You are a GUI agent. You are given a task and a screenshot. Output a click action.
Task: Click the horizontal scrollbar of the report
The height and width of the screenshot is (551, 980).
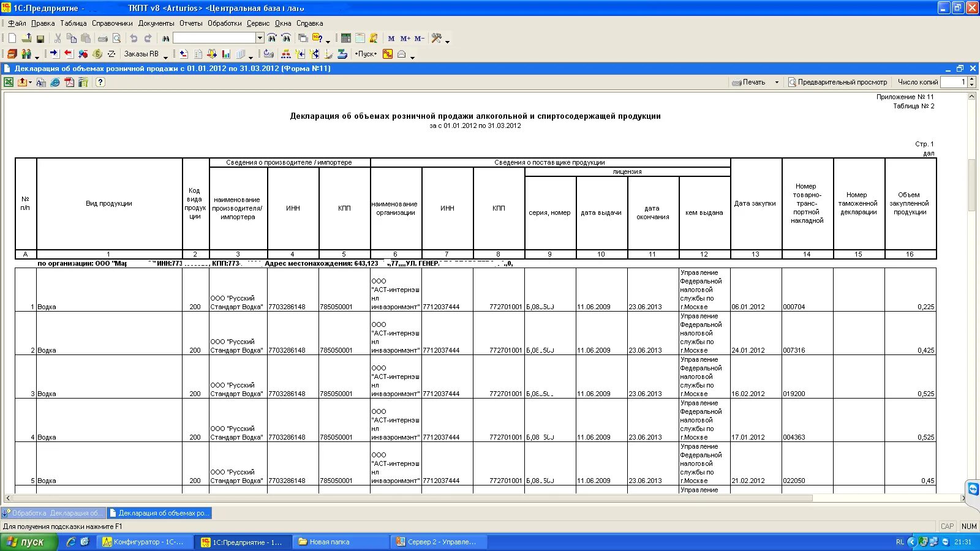(x=412, y=498)
